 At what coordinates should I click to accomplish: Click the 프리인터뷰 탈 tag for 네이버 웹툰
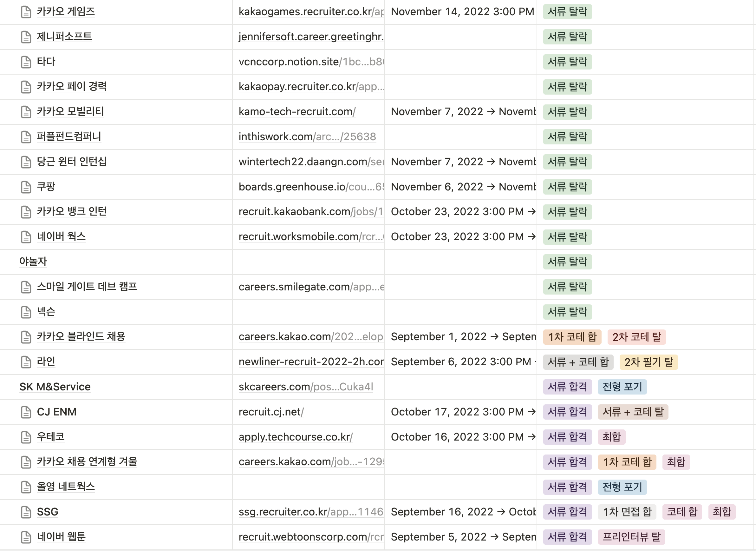point(631,537)
